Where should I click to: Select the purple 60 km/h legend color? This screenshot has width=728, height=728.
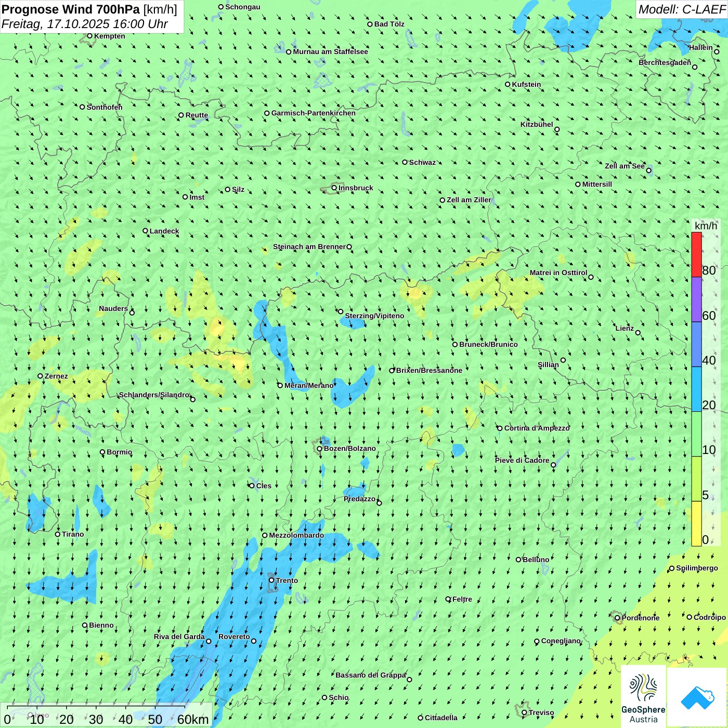[696, 300]
